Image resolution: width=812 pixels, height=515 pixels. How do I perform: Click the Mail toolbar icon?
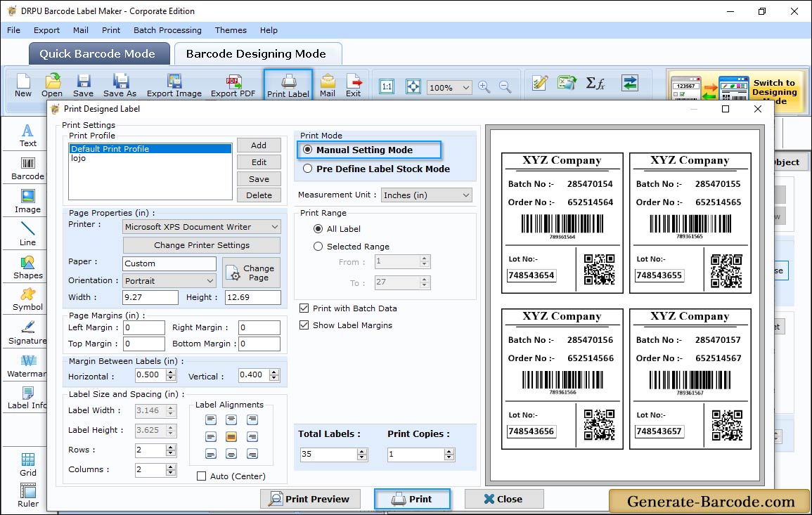point(328,86)
